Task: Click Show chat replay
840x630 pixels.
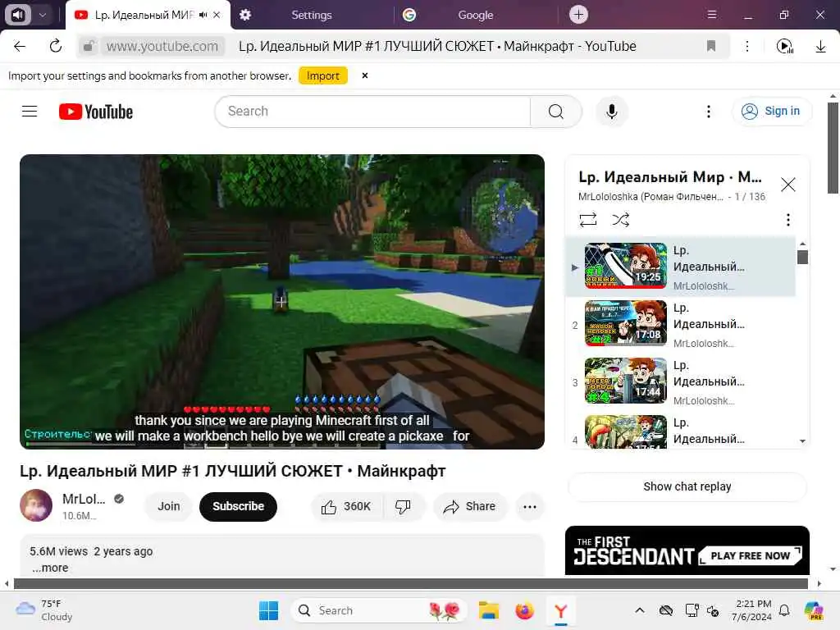Action: pyautogui.click(x=687, y=486)
